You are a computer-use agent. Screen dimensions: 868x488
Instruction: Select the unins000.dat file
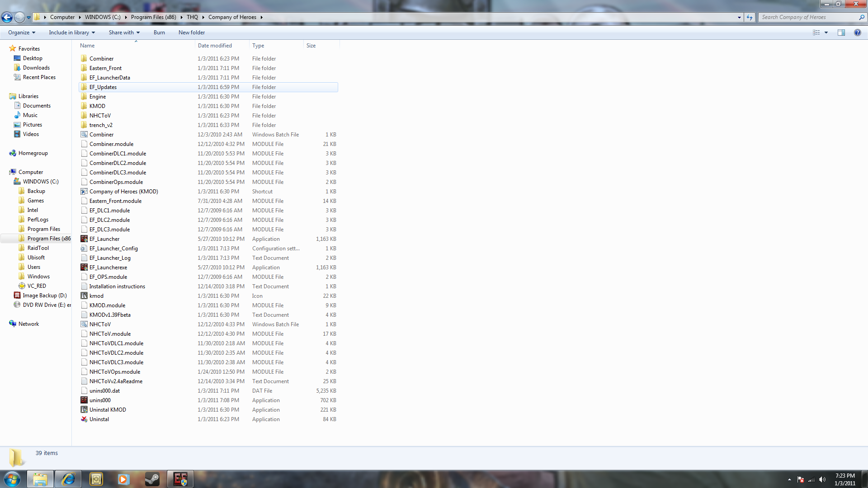[x=104, y=391]
